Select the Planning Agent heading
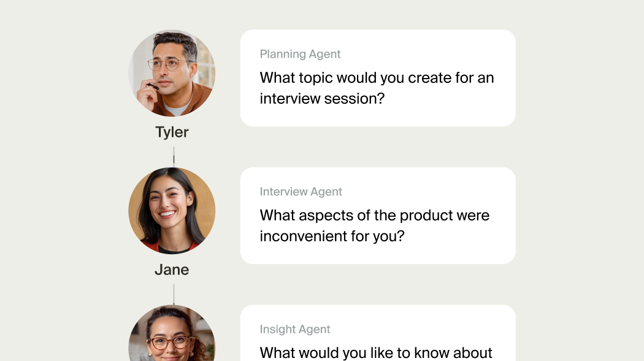644x361 pixels. (300, 54)
